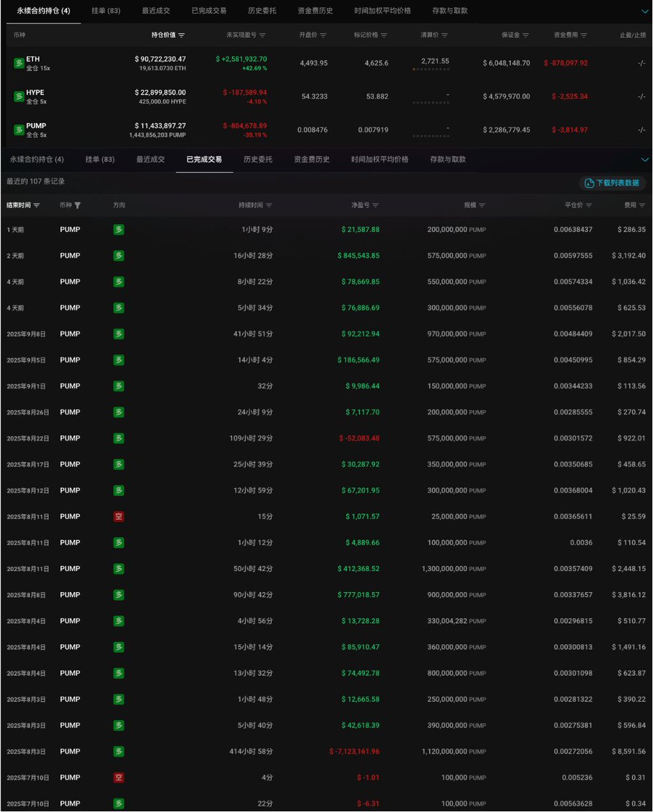The height and width of the screenshot is (812, 653).
Task: Sort completed trades by 持续时间 icon
Action: click(x=269, y=205)
